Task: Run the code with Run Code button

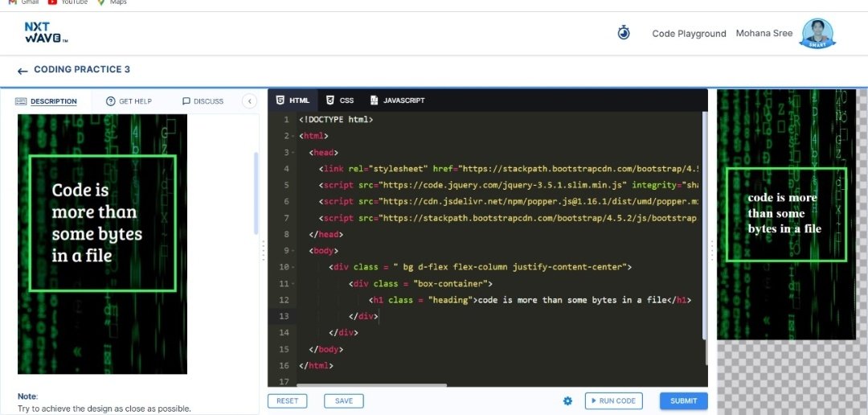Action: pyautogui.click(x=613, y=401)
